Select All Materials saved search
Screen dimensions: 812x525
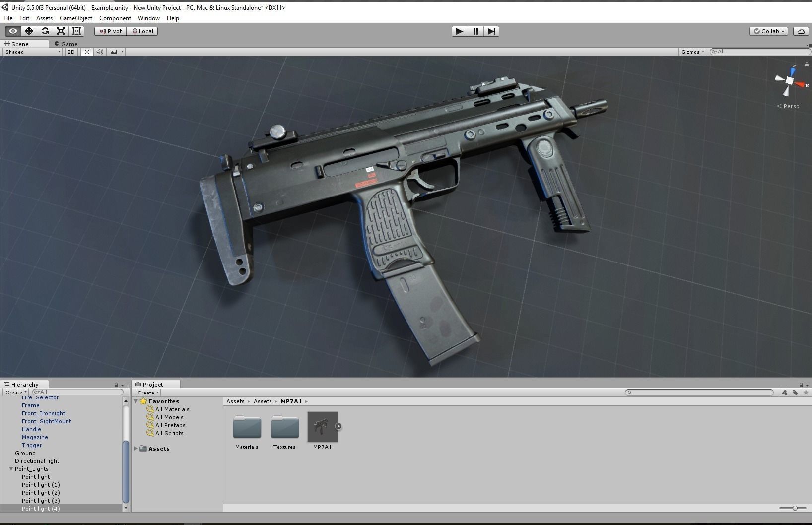[172, 409]
